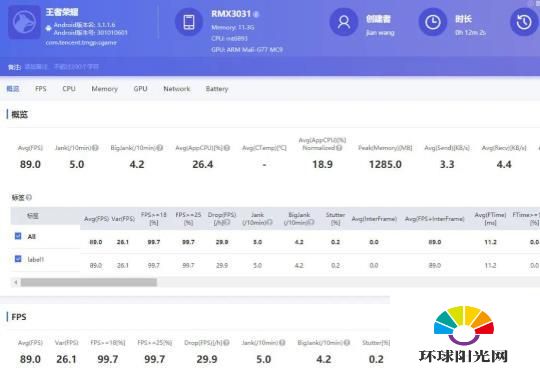
Task: Click the phone device icon
Action: [189, 22]
